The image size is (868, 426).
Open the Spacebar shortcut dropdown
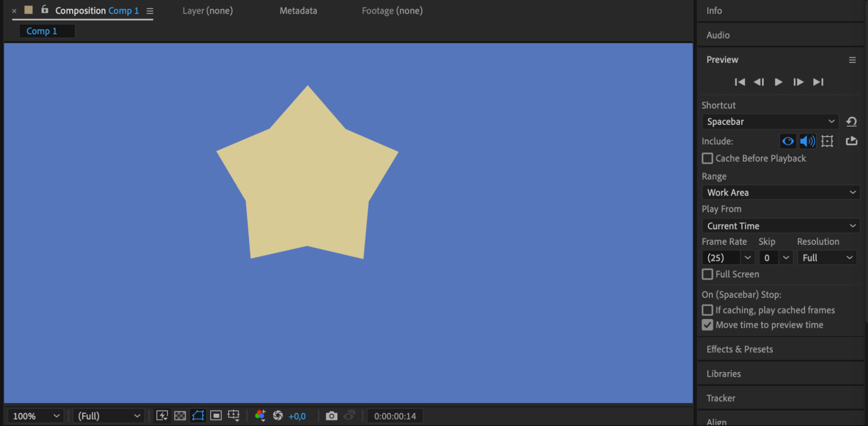coord(770,122)
